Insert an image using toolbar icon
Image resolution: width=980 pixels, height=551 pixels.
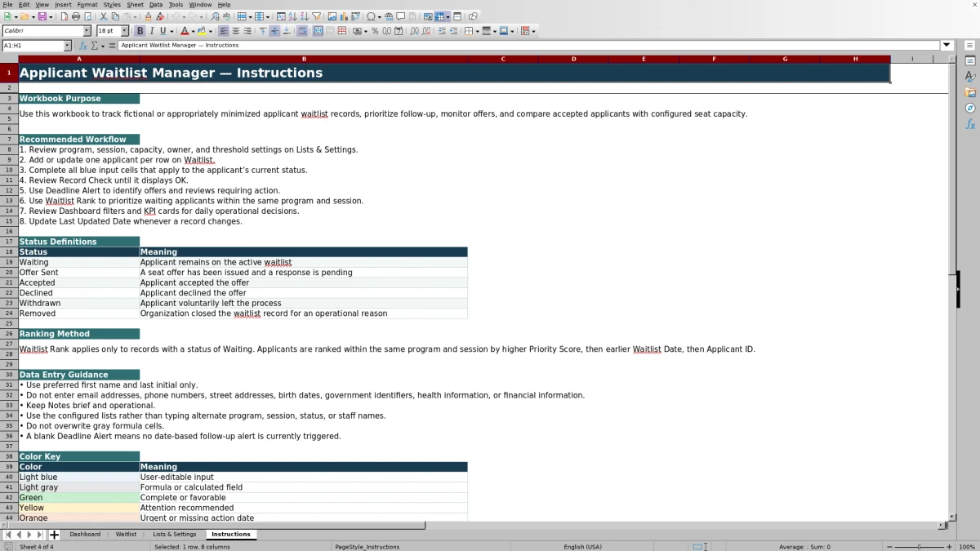pos(332,16)
